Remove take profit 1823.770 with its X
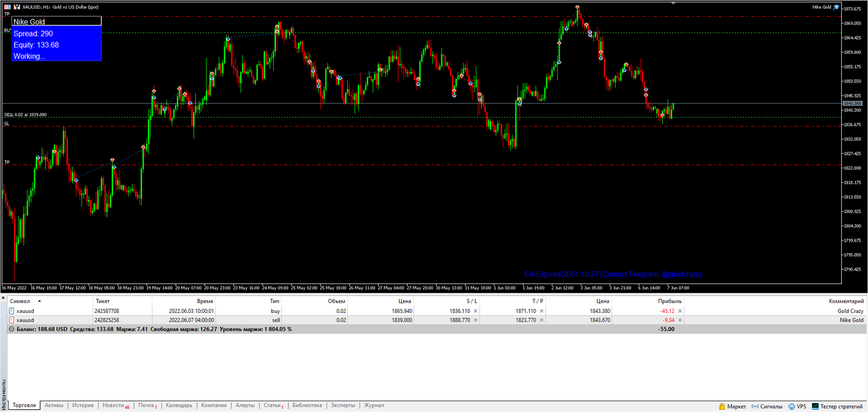The image size is (868, 412). (x=541, y=320)
